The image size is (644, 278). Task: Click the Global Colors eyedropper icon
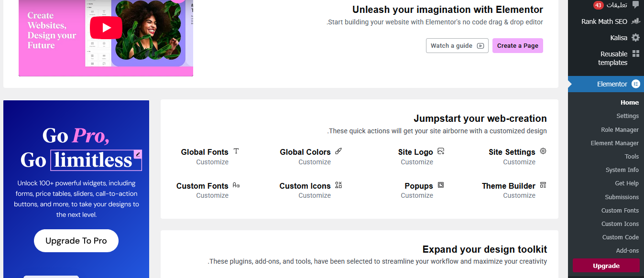click(x=338, y=151)
